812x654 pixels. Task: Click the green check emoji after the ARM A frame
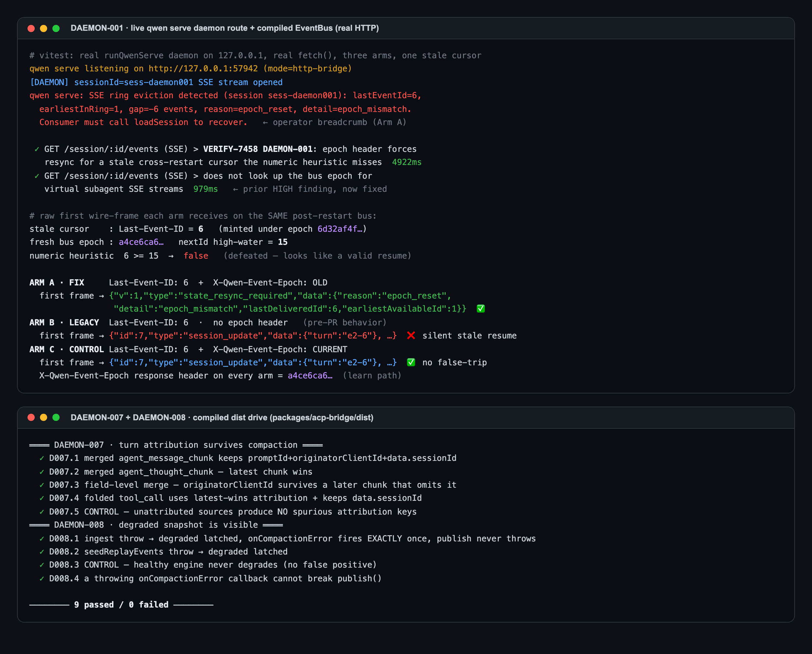(x=481, y=309)
